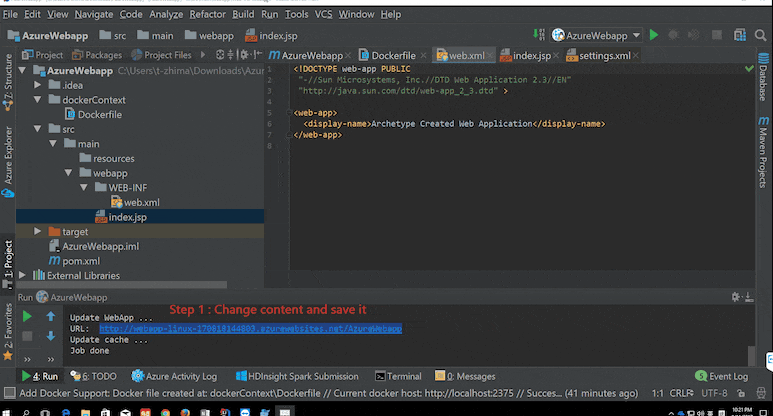Hide the Run panel with hide icon
This screenshot has width=773, height=416.
coord(749,297)
